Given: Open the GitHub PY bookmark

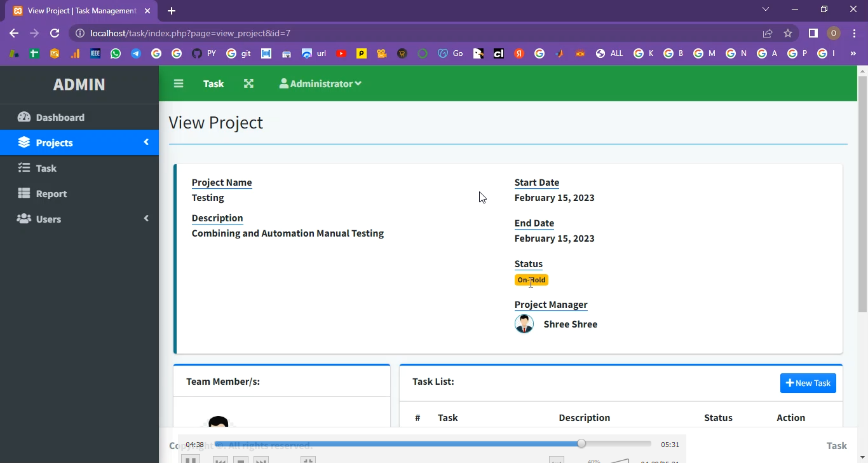Looking at the screenshot, I should [203, 54].
